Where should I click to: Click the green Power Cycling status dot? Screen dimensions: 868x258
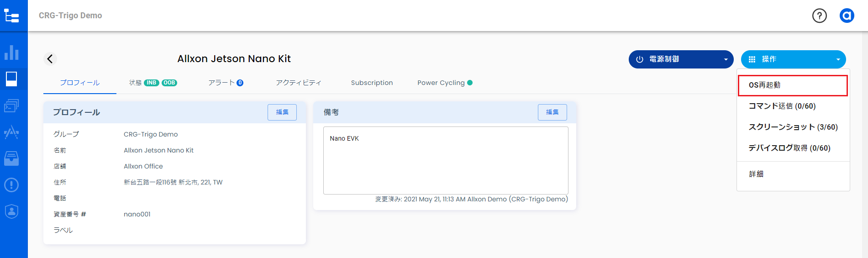tap(470, 83)
